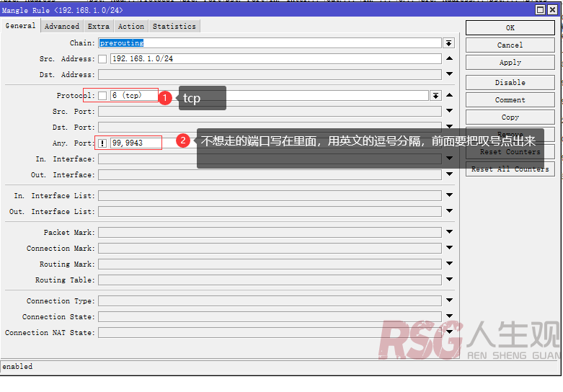Click the enabled status text
The height and width of the screenshot is (392, 563).
17,367
